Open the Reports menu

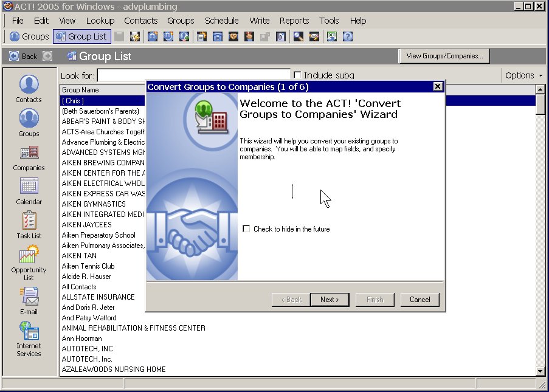point(294,21)
